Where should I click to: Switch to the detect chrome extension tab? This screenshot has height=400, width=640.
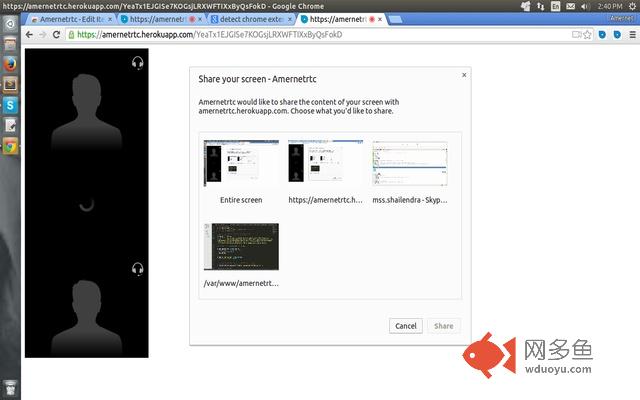tap(252, 19)
